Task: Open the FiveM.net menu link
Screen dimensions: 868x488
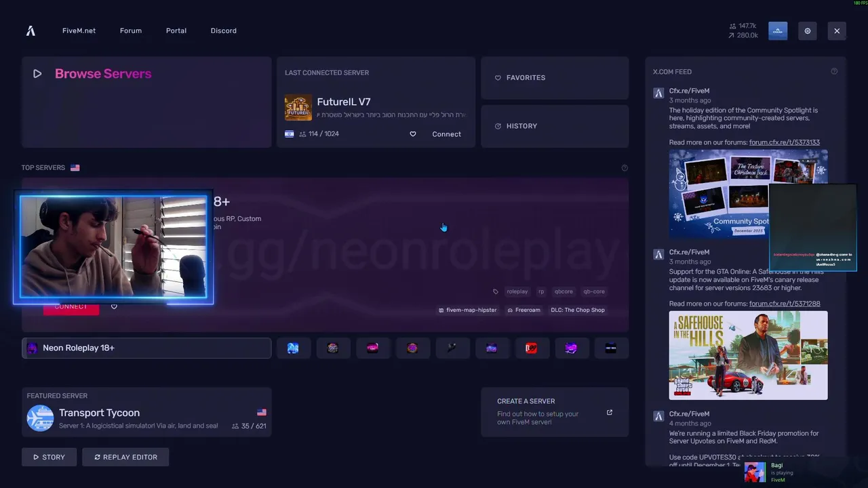Action: pyautogui.click(x=79, y=30)
